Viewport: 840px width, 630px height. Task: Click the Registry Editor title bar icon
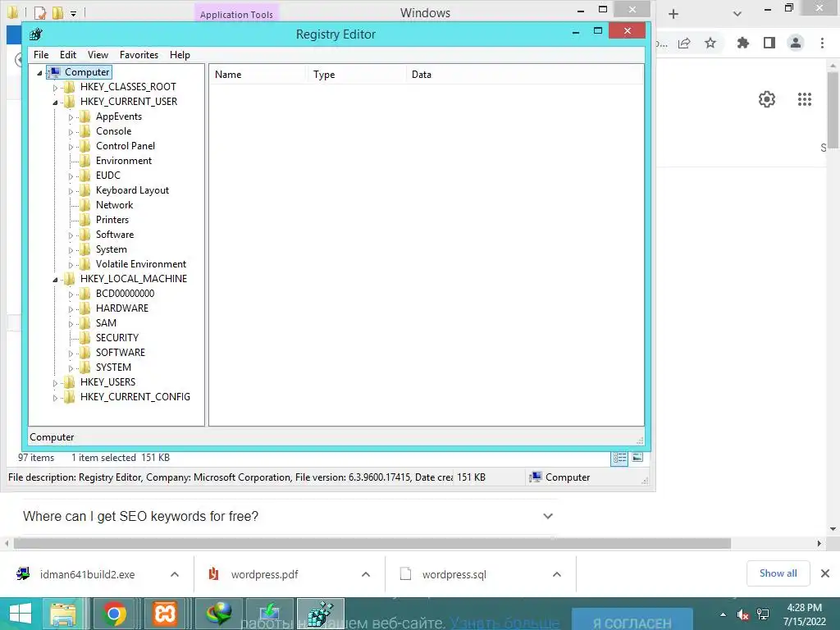point(36,34)
